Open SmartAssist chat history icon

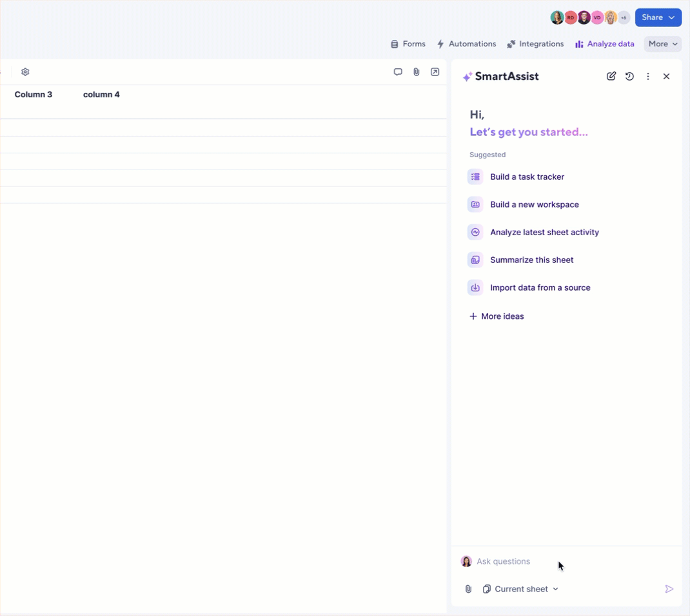(629, 76)
